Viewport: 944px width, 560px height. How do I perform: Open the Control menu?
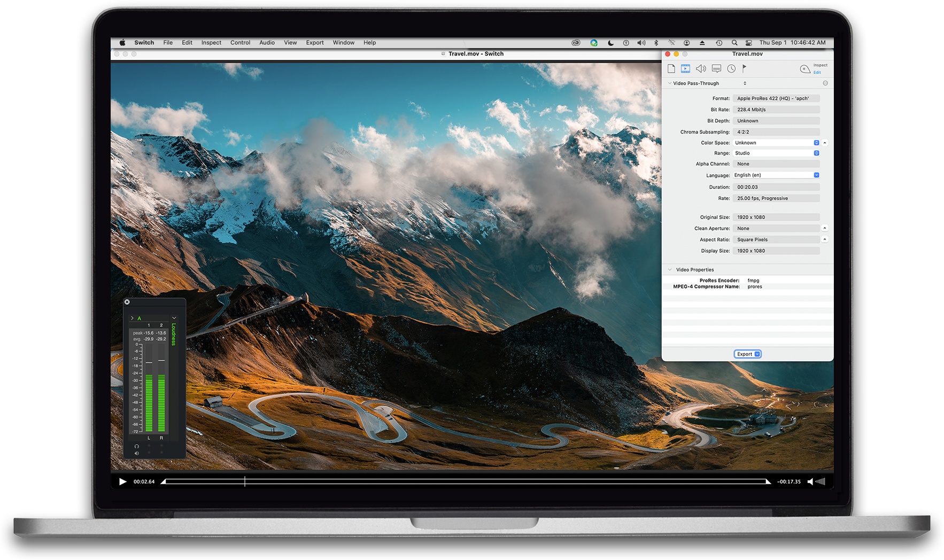coord(240,43)
